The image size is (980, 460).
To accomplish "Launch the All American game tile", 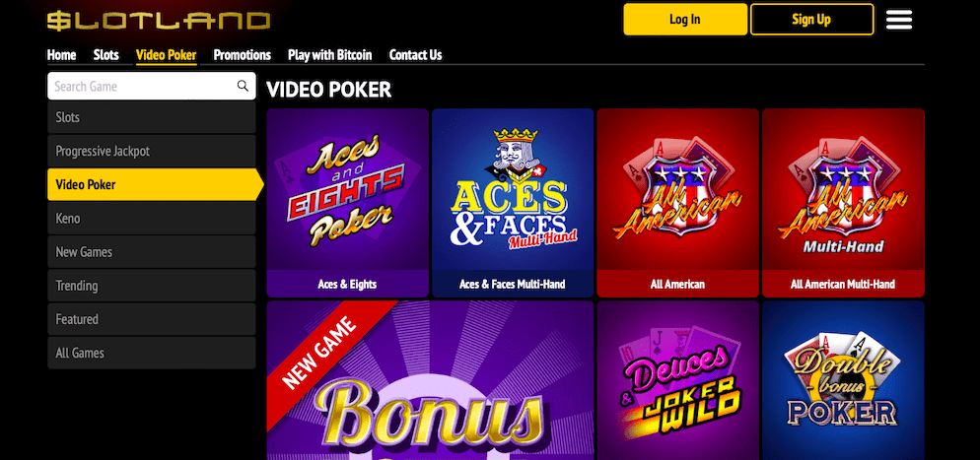I will (x=677, y=203).
